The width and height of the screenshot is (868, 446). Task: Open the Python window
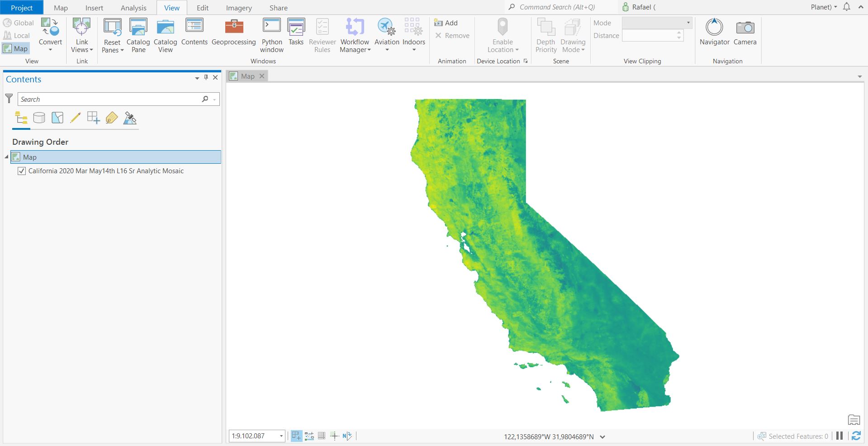pyautogui.click(x=271, y=34)
